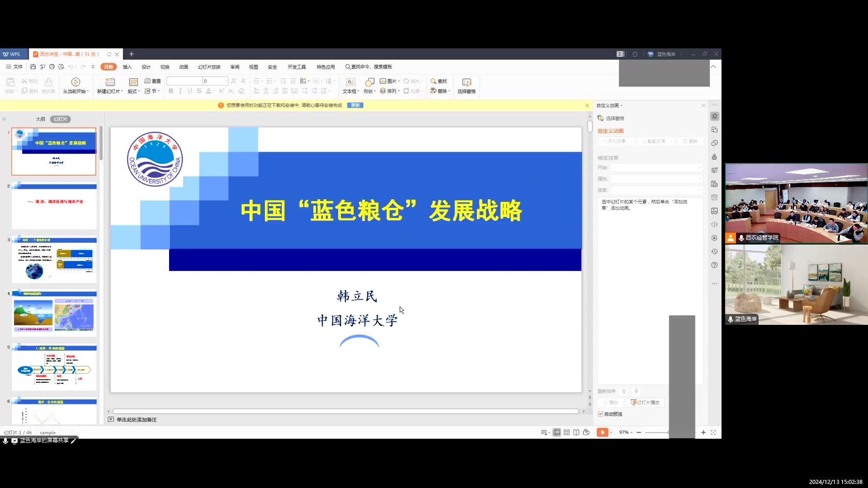Open the 形状 shapes tool
The image size is (868, 488).
pyautogui.click(x=369, y=82)
